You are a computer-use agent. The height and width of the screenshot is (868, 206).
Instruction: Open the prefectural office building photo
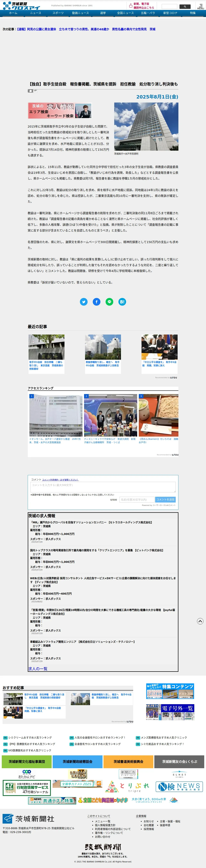146,127
